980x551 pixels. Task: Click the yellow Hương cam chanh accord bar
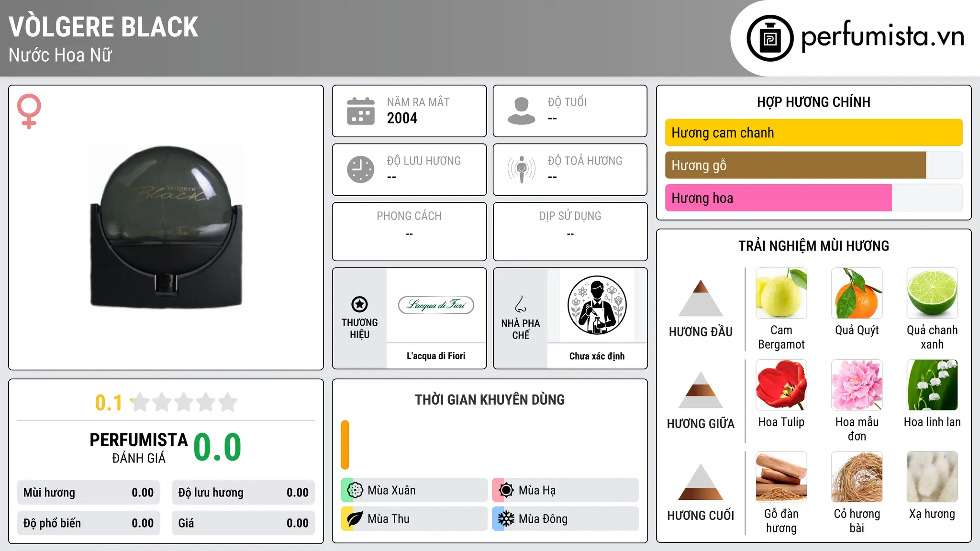[813, 132]
